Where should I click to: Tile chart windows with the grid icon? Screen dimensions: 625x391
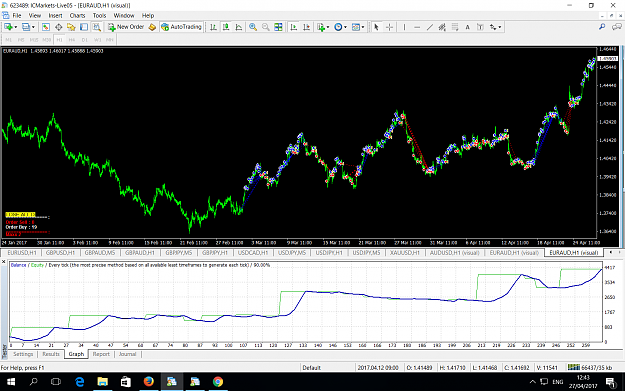278,27
